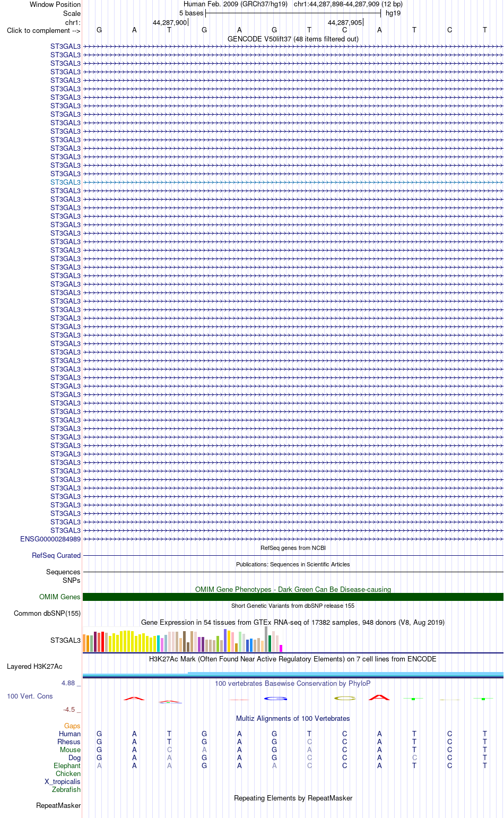Select the Elephant alignment row label
This screenshot has width=504, height=818.
(67, 765)
